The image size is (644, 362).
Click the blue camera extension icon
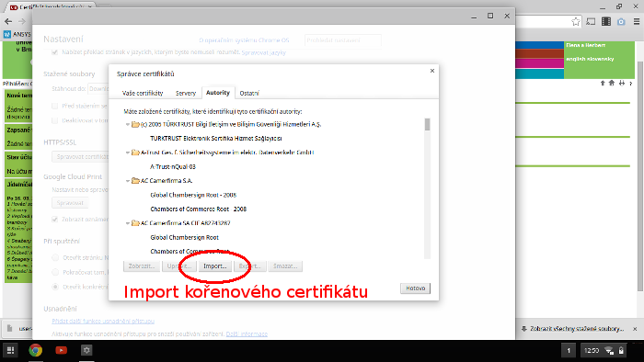pyautogui.click(x=621, y=22)
